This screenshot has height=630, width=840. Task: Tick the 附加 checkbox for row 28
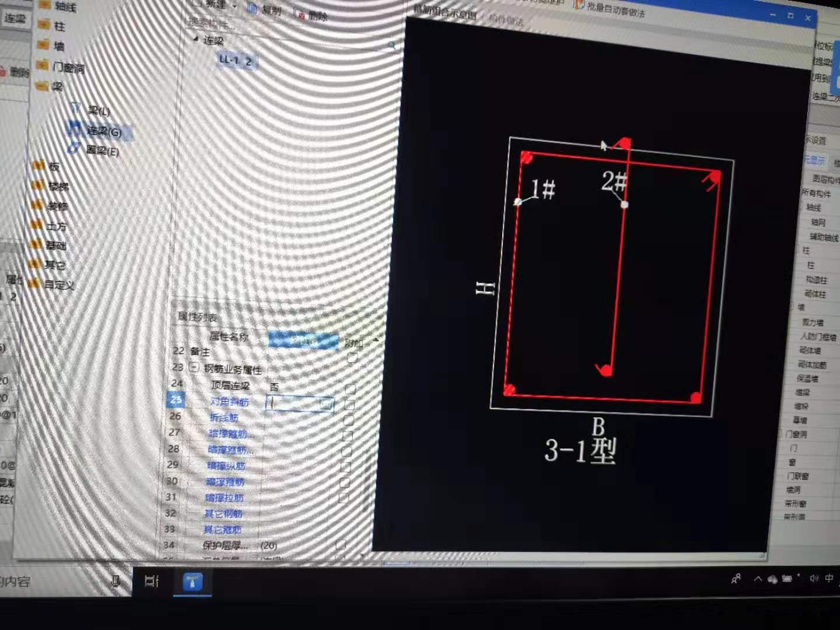(x=346, y=452)
